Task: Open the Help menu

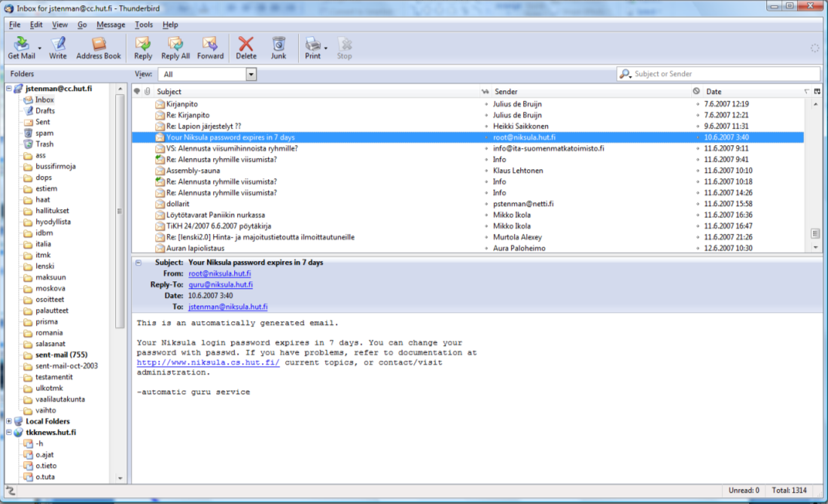Action: (170, 24)
